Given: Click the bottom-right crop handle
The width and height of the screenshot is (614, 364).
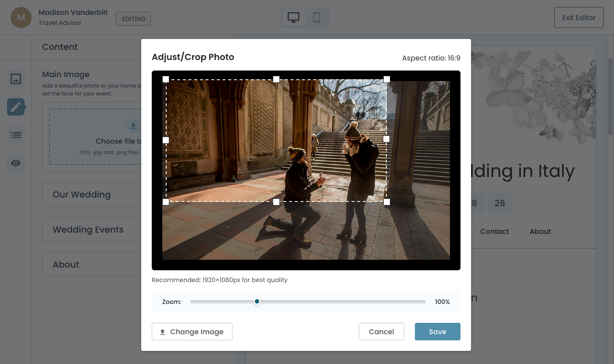Looking at the screenshot, I should (x=387, y=202).
